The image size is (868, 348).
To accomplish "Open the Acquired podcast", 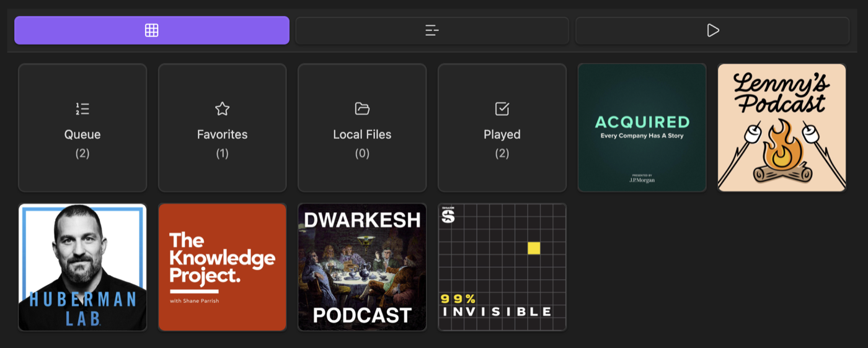I will 642,128.
